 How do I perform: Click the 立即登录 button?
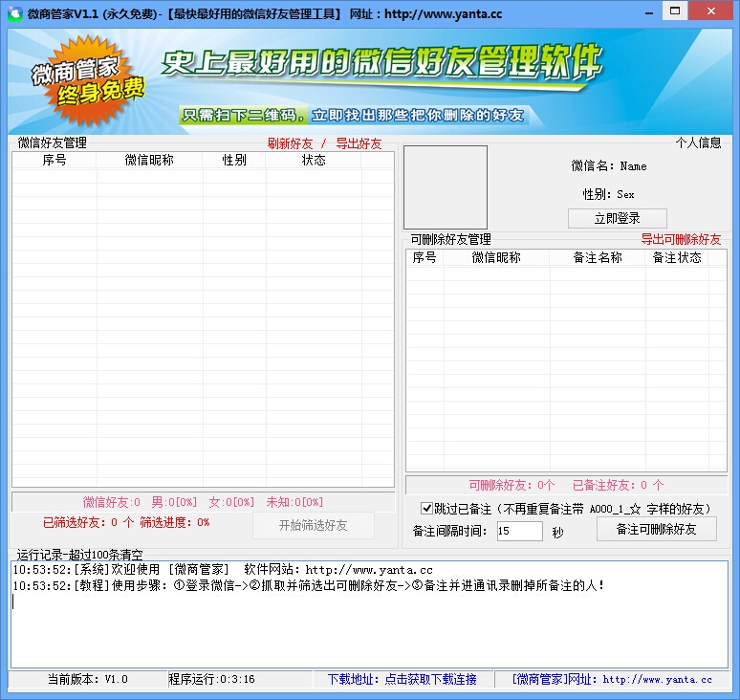(618, 218)
